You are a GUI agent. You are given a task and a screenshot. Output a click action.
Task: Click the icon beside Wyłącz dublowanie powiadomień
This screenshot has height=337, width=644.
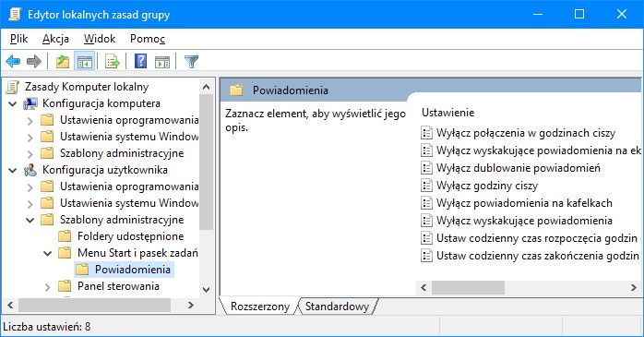tap(427, 168)
